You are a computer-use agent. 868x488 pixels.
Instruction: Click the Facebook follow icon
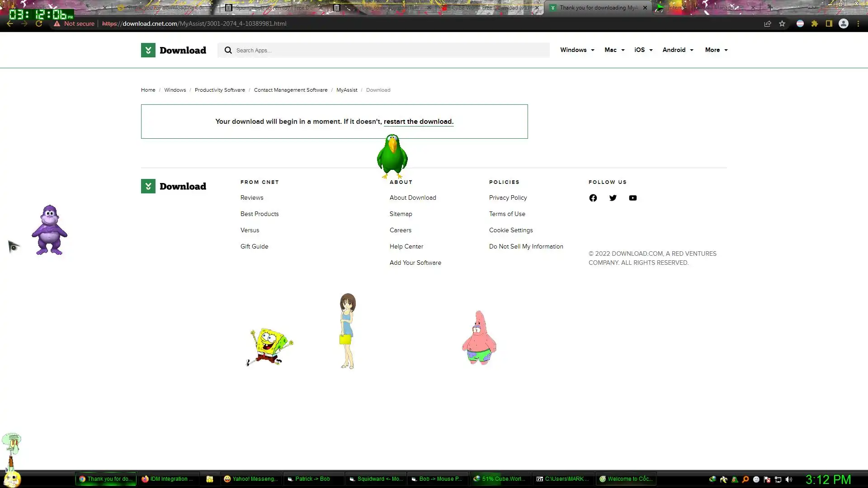click(x=593, y=198)
